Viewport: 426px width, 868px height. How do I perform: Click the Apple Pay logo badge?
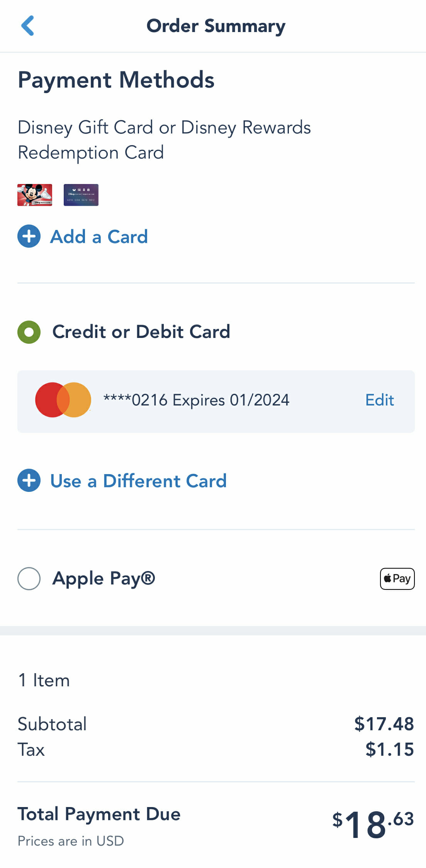(x=397, y=579)
